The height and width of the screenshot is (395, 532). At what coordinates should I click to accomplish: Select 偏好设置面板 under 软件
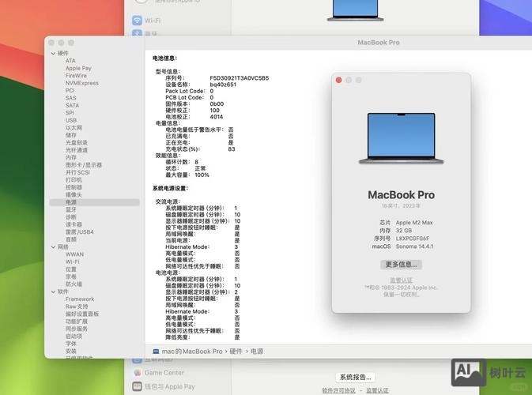tap(82, 314)
